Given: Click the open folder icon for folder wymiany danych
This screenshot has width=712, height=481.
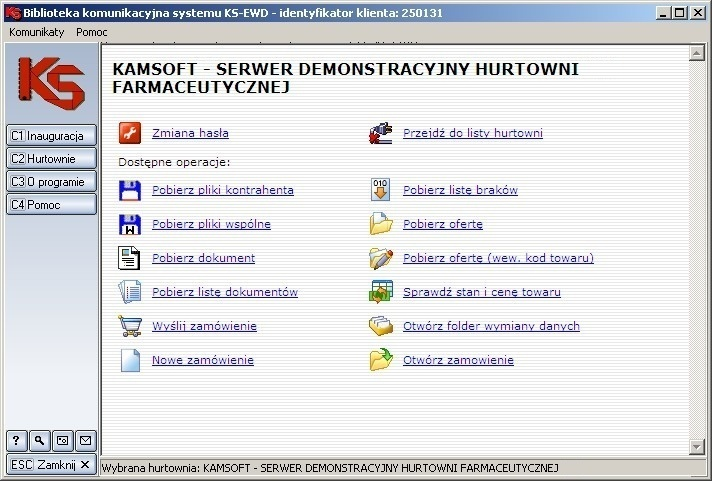Looking at the screenshot, I should coord(381,326).
